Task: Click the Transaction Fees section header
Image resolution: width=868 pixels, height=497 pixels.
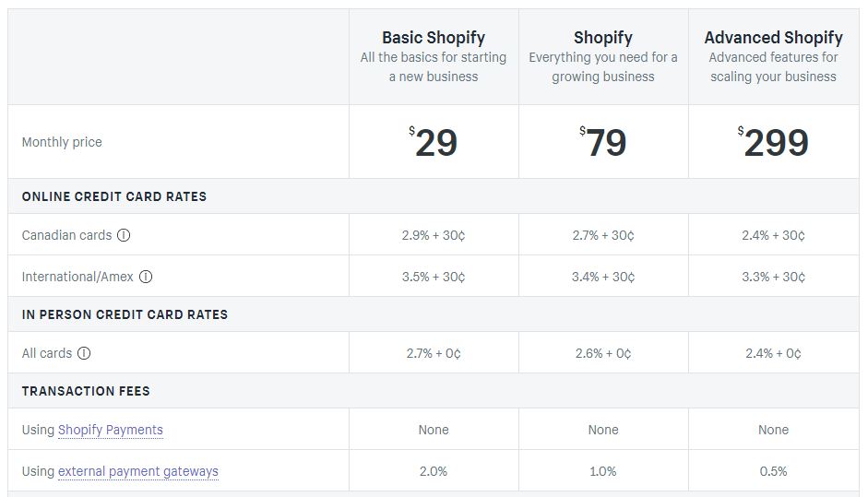Action: pyautogui.click(x=86, y=391)
